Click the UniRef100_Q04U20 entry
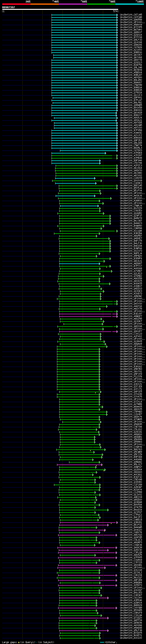The image size is (146, 644). [131, 530]
